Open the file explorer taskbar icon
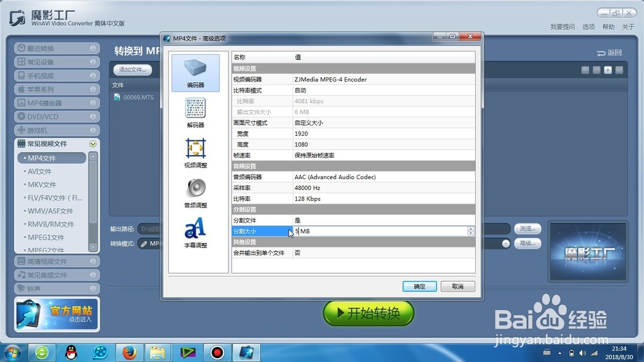644x362 pixels. click(x=158, y=352)
